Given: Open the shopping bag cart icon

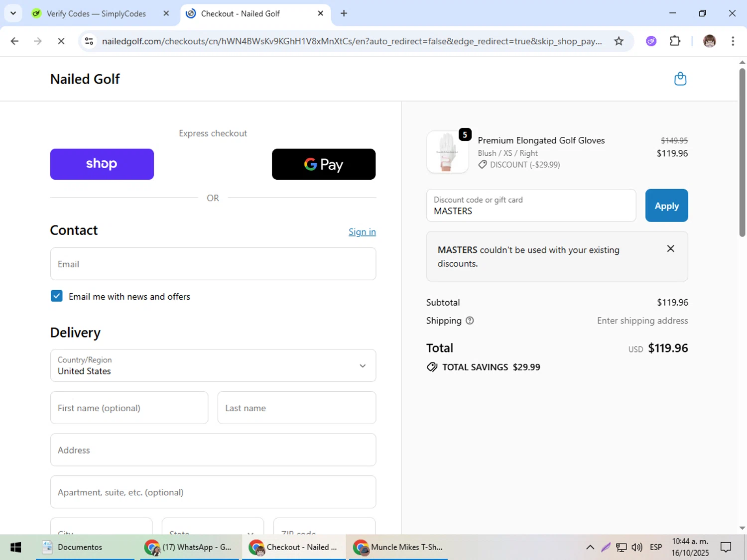Looking at the screenshot, I should point(680,79).
